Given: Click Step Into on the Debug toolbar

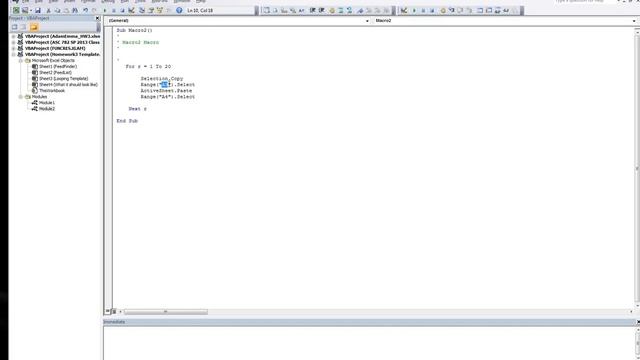Looking at the screenshot, I should coord(452,10).
